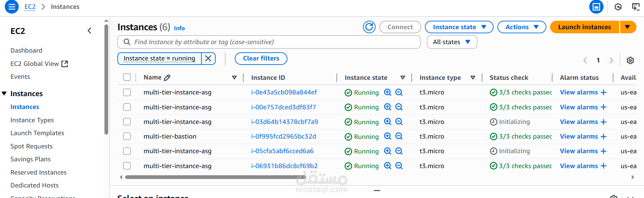The image size is (644, 198).
Task: Click the Connect button
Action: click(400, 27)
